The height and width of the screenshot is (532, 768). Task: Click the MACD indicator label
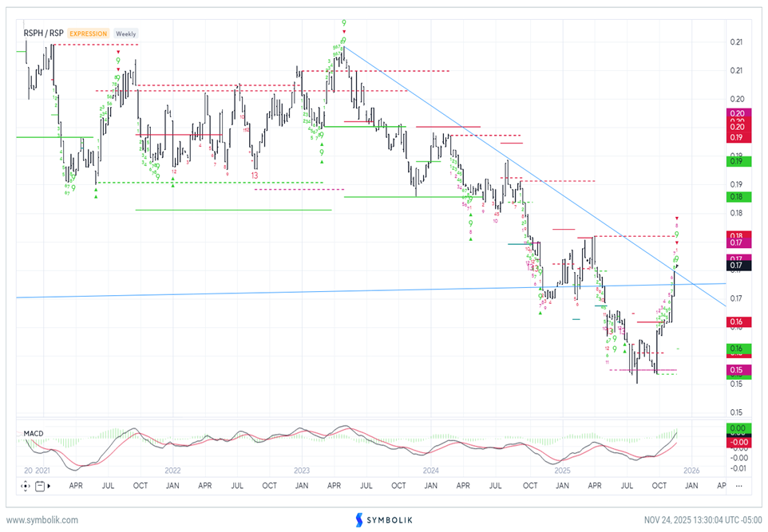click(33, 434)
